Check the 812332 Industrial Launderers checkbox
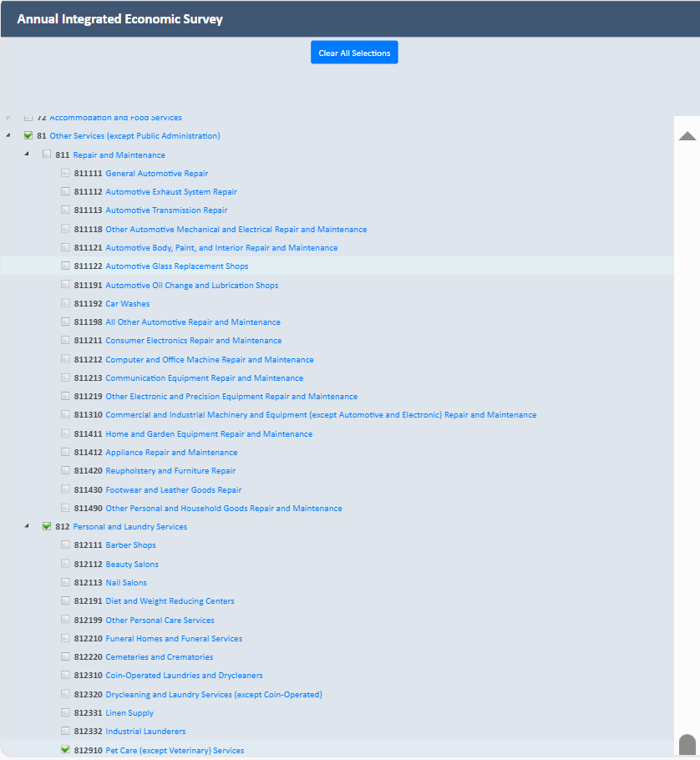 coord(65,731)
